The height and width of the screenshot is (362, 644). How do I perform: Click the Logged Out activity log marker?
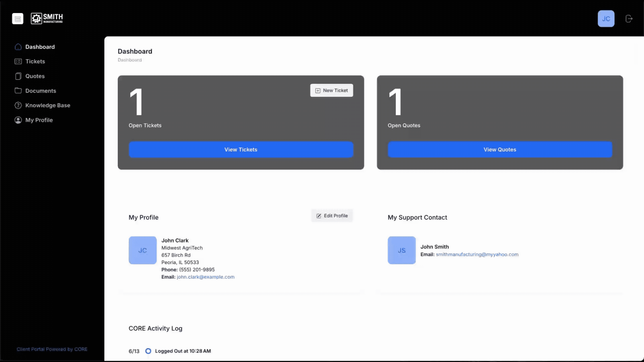[148, 351]
